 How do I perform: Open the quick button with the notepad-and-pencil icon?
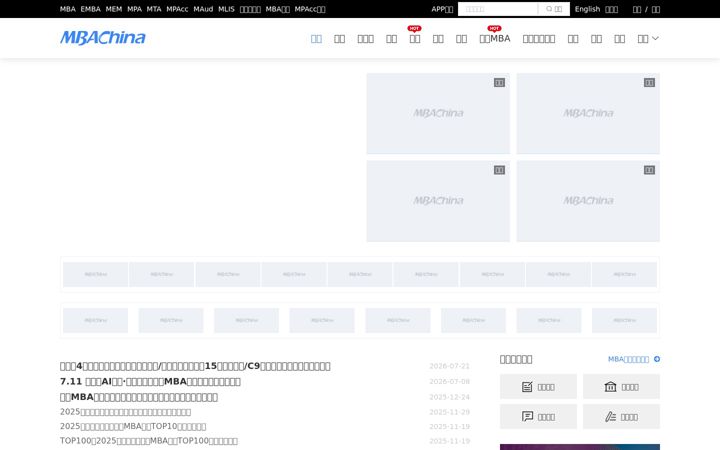click(538, 387)
